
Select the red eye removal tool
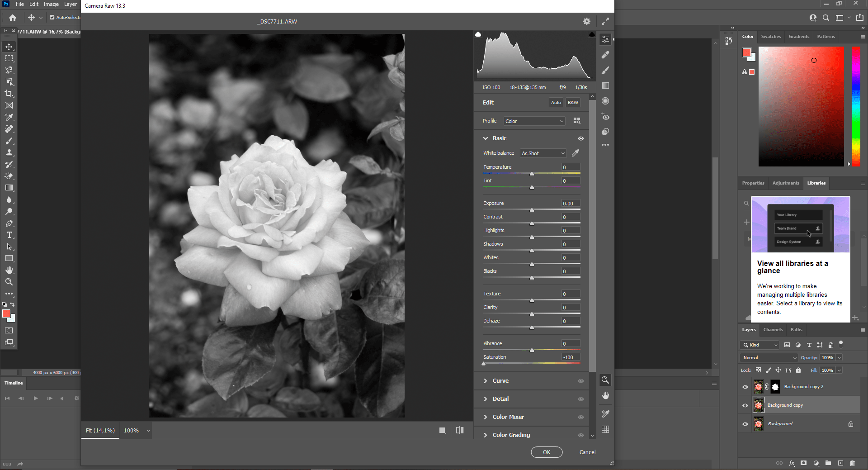coord(605,117)
